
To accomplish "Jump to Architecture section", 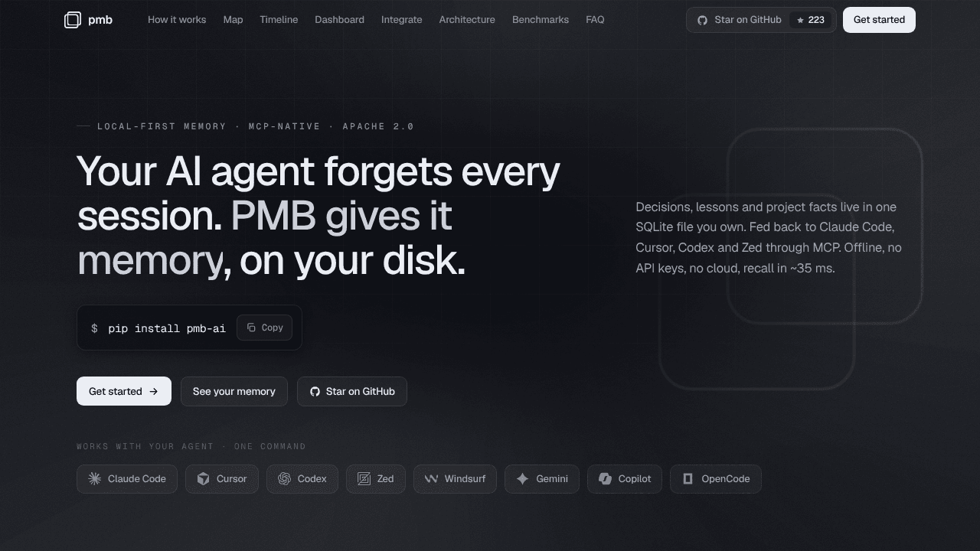I will click(467, 20).
